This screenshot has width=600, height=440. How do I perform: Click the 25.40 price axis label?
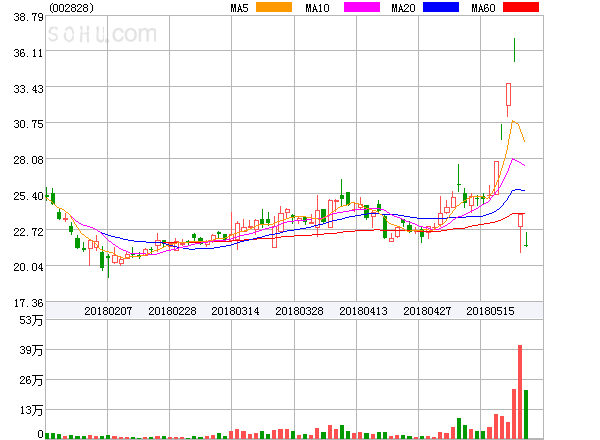point(29,196)
